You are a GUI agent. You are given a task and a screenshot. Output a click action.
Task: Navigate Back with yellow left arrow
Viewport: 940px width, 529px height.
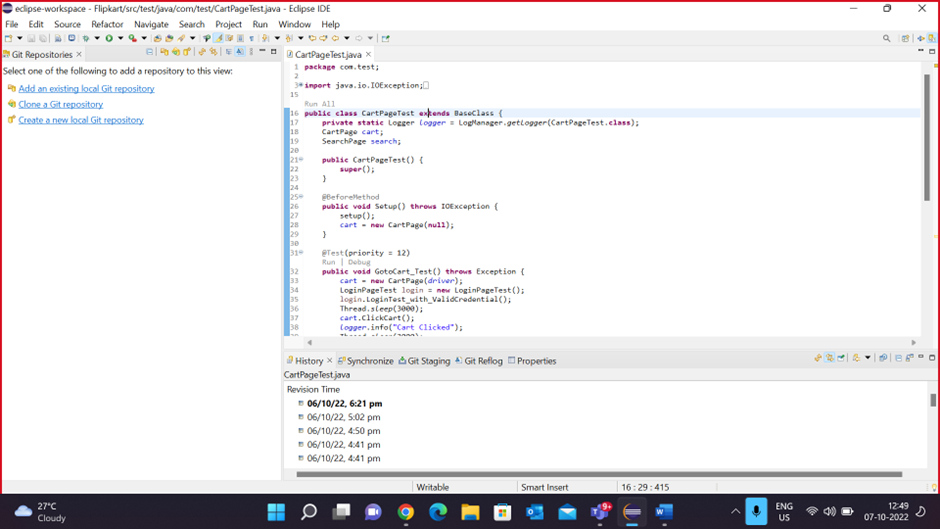[x=335, y=38]
